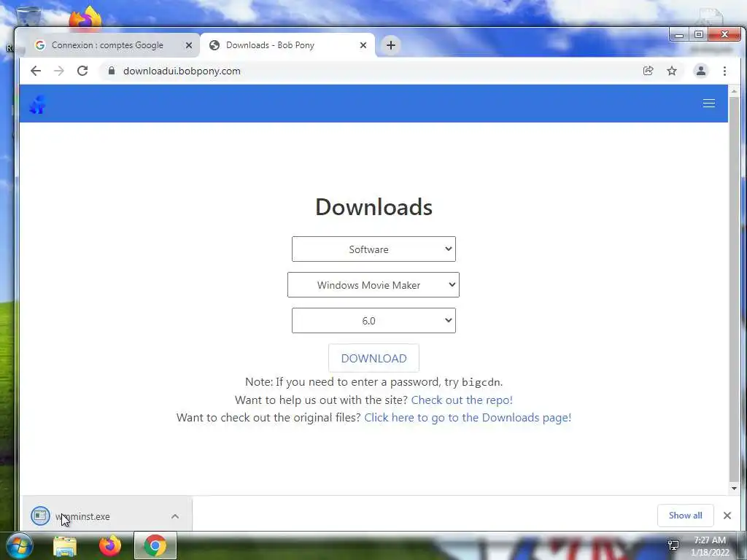This screenshot has width=747, height=560.
Task: Click the vertical scrollbar thumb
Action: coord(734,289)
